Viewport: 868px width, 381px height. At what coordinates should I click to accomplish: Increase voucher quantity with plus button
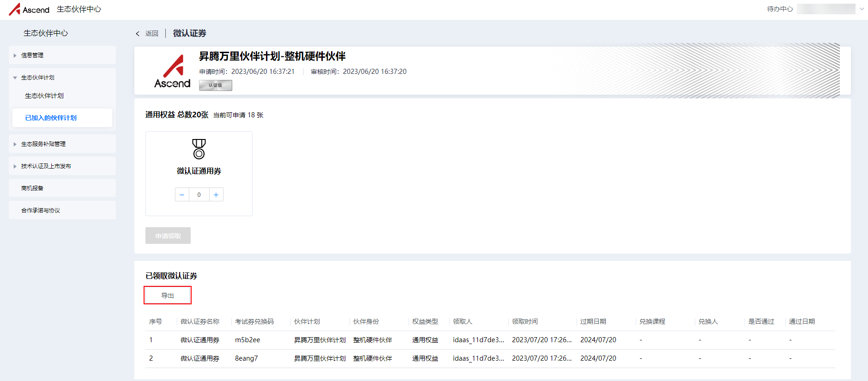[216, 194]
